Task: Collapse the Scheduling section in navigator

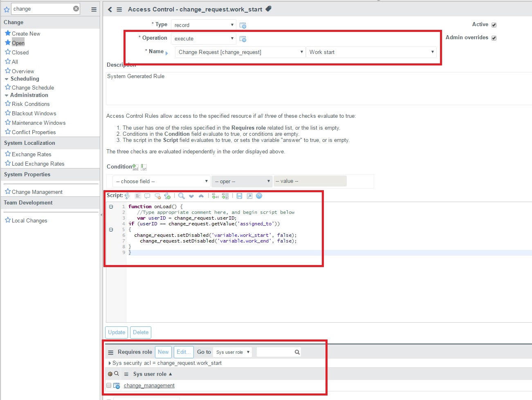Action: [x=7, y=79]
